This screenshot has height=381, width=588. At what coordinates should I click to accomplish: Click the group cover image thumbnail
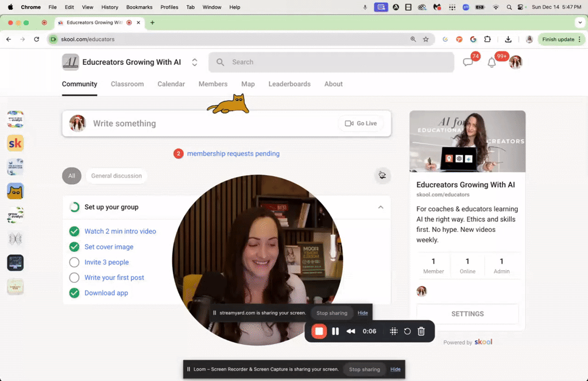(467, 141)
